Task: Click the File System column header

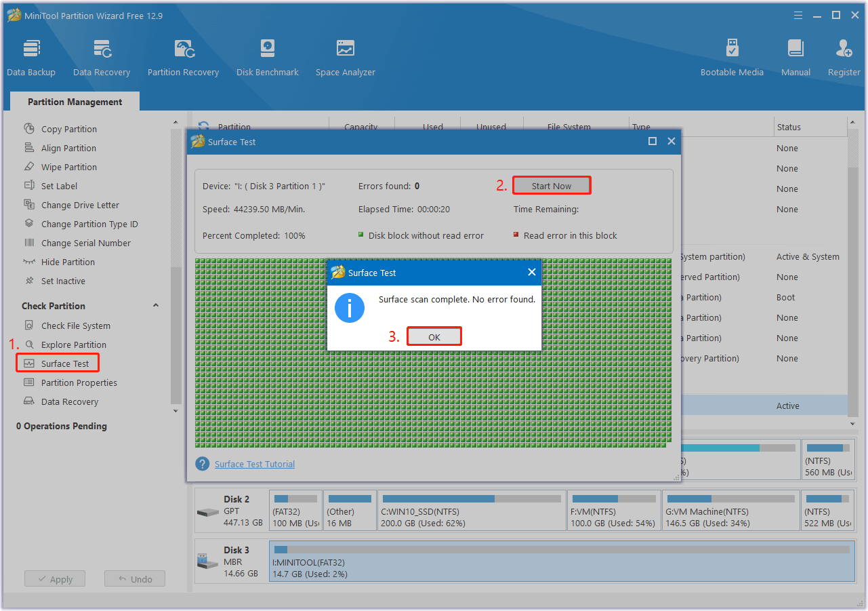Action: (x=569, y=127)
